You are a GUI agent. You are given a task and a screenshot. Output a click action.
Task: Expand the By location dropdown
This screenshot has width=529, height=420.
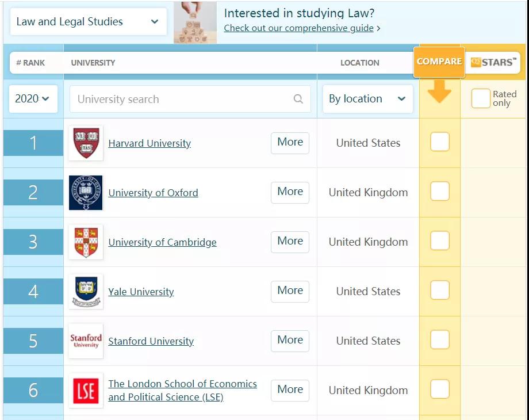367,99
